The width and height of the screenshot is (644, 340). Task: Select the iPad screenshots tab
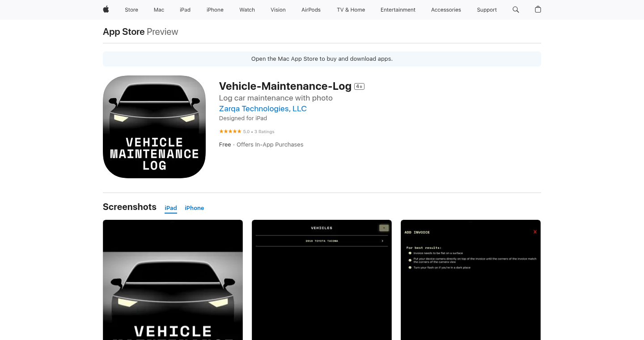[x=171, y=208]
